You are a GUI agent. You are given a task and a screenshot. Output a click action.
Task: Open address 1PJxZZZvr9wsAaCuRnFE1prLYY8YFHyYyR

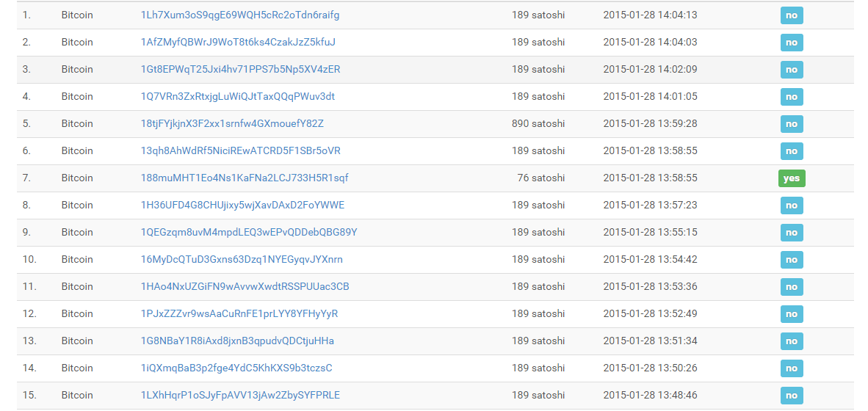coord(239,313)
